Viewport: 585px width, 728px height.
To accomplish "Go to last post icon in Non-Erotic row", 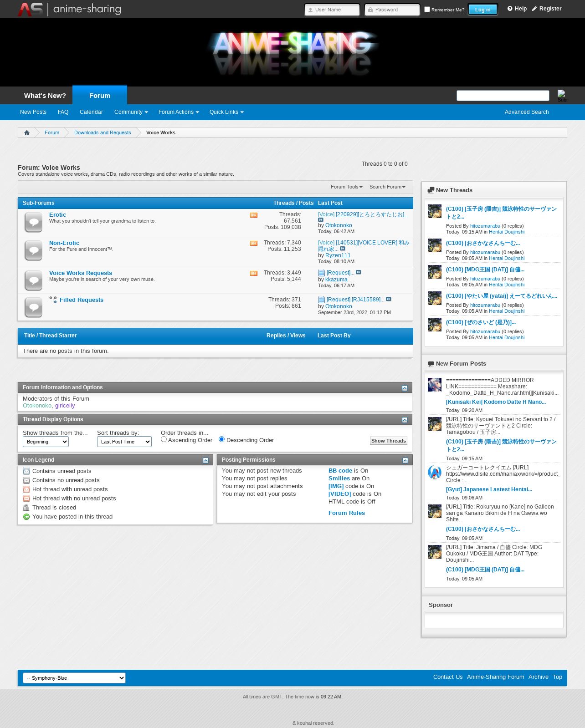I will tap(343, 249).
